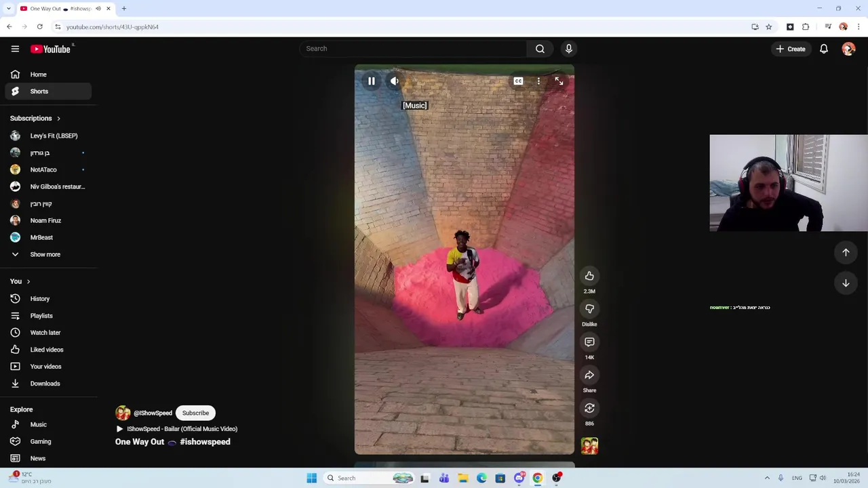Open YouTube account avatar menu

click(x=848, y=49)
